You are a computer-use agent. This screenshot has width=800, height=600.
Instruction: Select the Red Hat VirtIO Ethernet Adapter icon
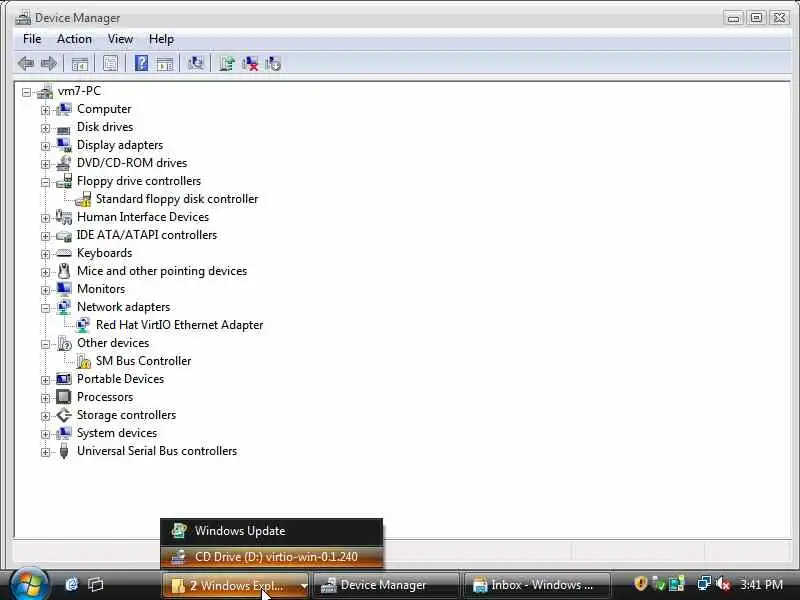83,325
